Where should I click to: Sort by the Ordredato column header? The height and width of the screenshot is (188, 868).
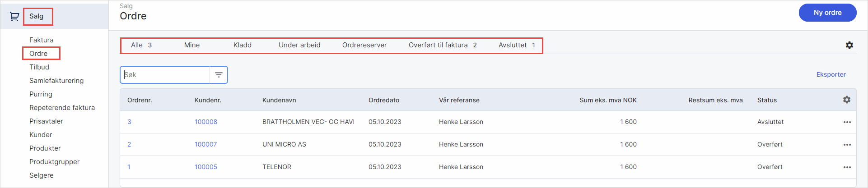[383, 100]
